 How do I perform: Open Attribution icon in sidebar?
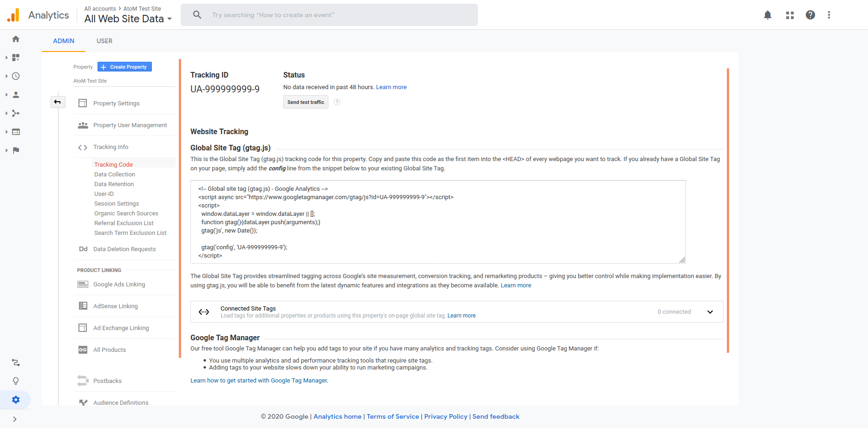coord(16,363)
